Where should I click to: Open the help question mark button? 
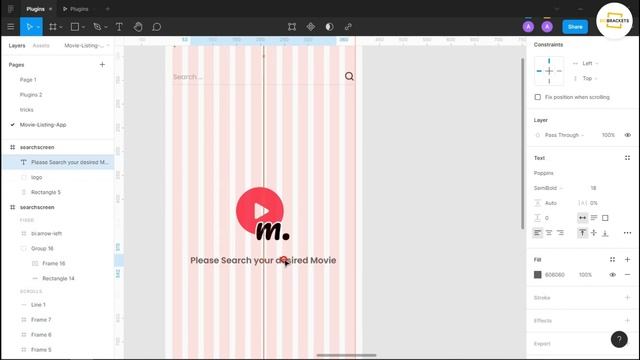click(619, 339)
